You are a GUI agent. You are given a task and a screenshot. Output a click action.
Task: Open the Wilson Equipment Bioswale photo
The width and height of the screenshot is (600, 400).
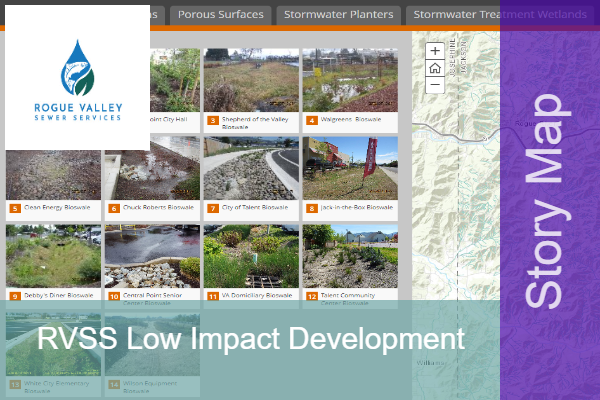click(x=152, y=344)
